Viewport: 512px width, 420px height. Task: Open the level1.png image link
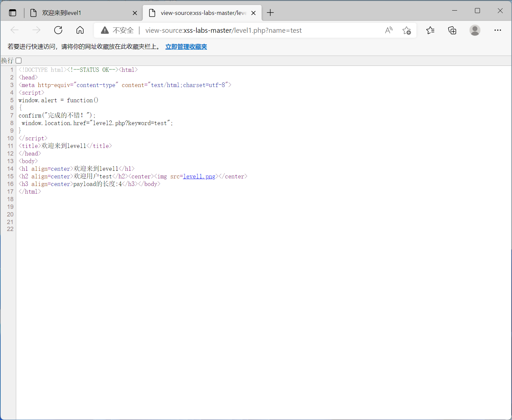pyautogui.click(x=199, y=176)
